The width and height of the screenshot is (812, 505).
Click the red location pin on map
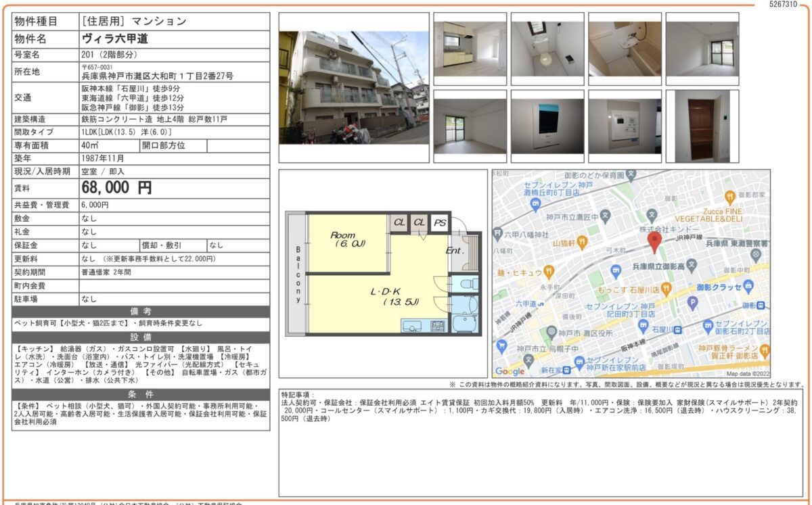(x=654, y=241)
